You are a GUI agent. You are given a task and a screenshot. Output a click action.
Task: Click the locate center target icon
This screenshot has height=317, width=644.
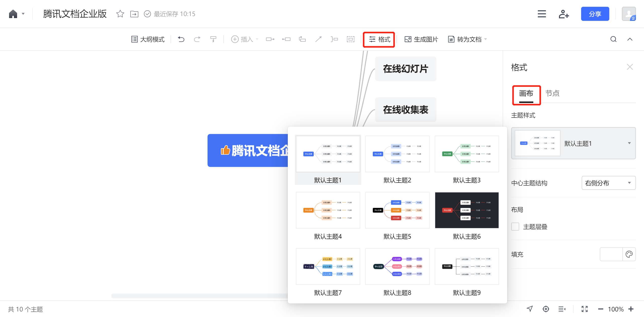point(546,309)
